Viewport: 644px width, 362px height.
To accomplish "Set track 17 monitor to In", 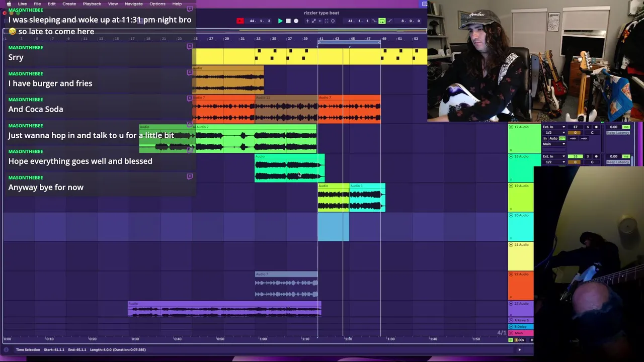I will 545,138.
